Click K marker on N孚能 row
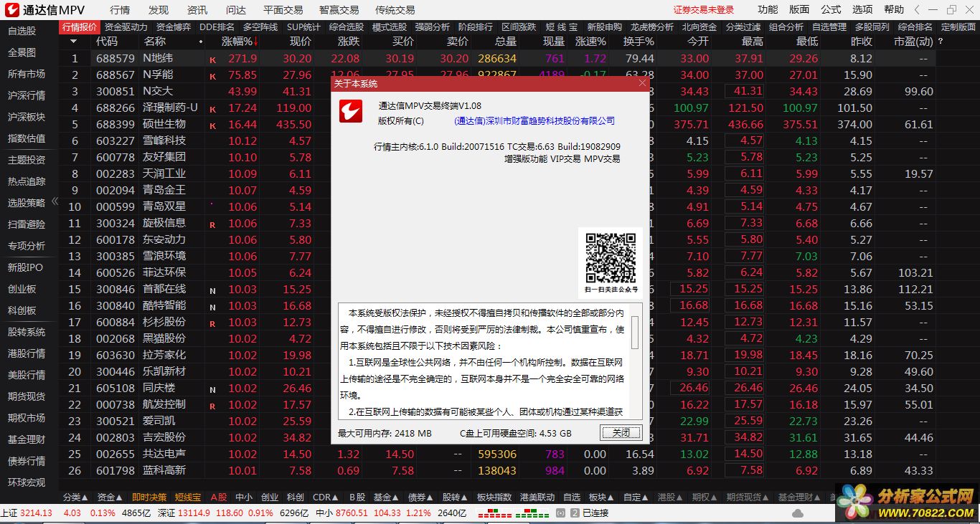This screenshot has height=524, width=980. pyautogui.click(x=212, y=76)
